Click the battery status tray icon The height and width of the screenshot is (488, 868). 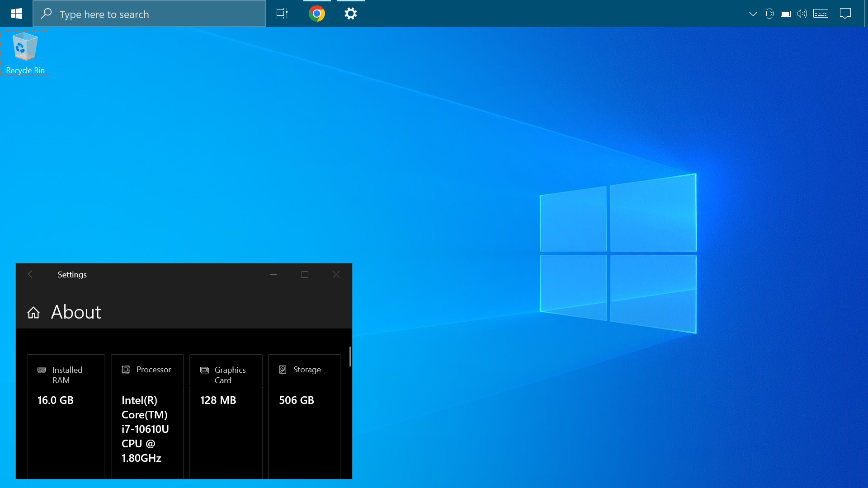pyautogui.click(x=786, y=14)
